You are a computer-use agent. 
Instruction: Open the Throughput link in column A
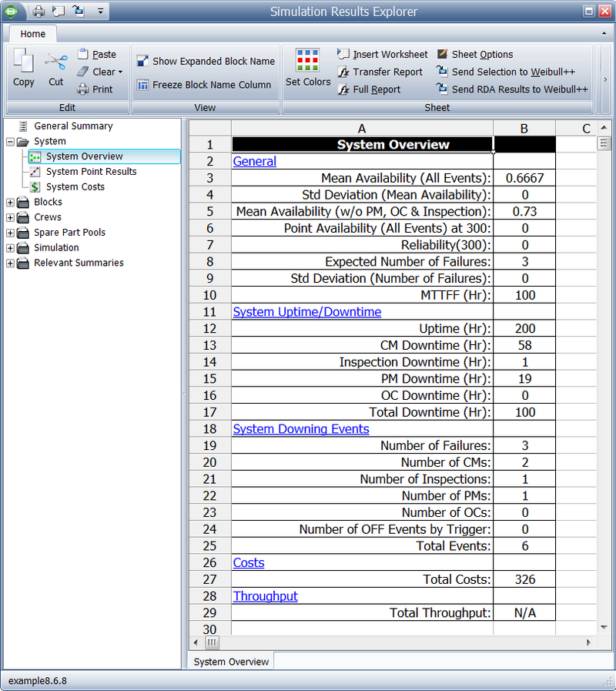265,596
